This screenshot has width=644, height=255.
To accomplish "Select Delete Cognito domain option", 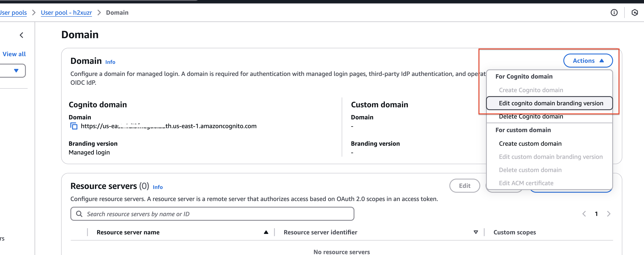I will [x=531, y=117].
